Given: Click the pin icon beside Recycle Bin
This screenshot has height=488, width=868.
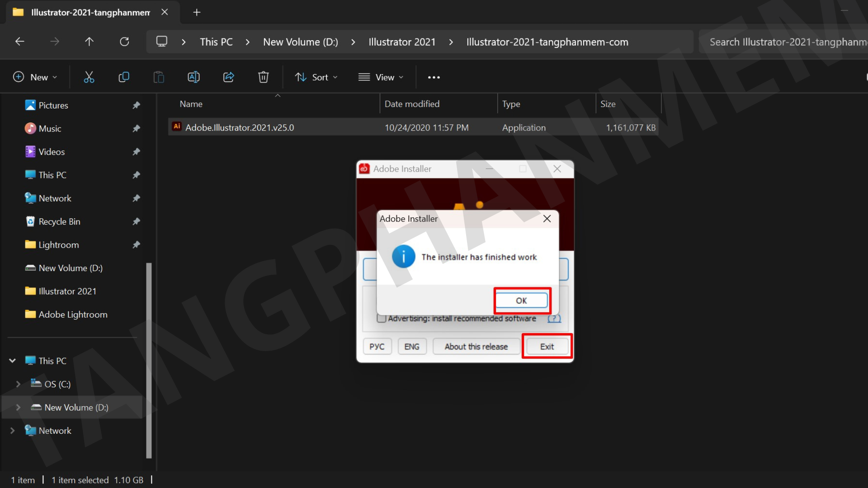Looking at the screenshot, I should [136, 221].
